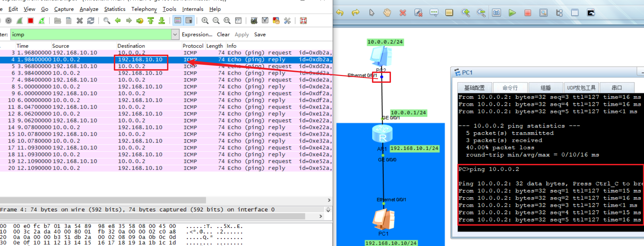The image size is (644, 246).
Task: Click the eNSP red delete icon
Action: 403,13
